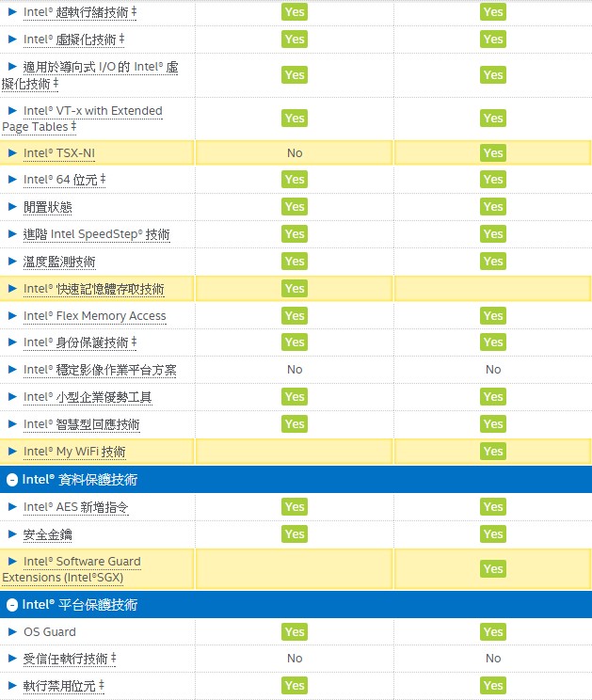Click the OS Guard label
This screenshot has height=700, width=592.
[50, 632]
